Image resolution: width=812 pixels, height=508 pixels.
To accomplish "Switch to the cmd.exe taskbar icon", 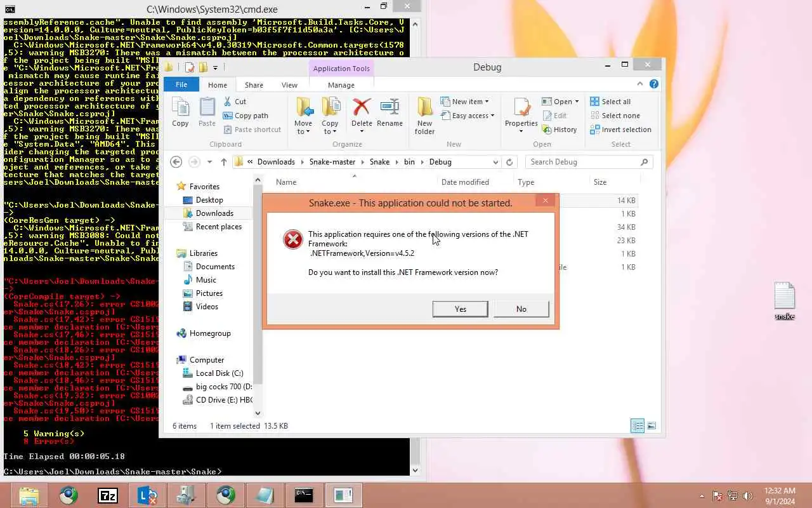I will click(x=304, y=495).
